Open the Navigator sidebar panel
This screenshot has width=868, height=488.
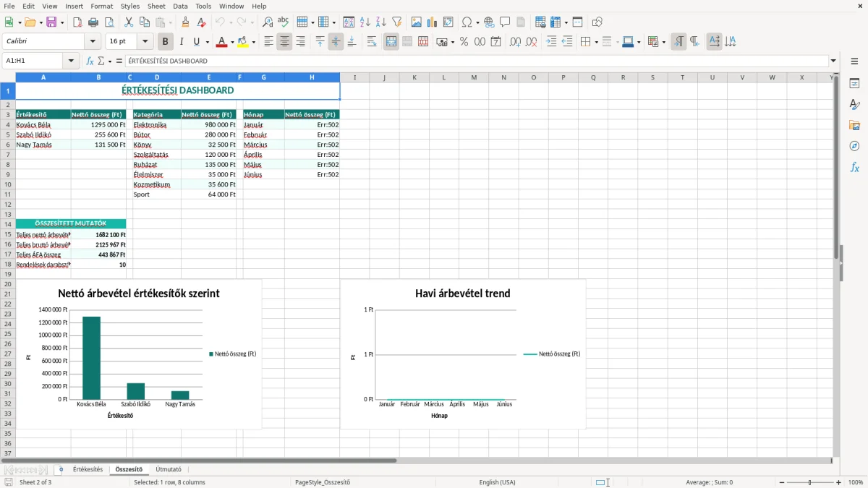click(854, 146)
